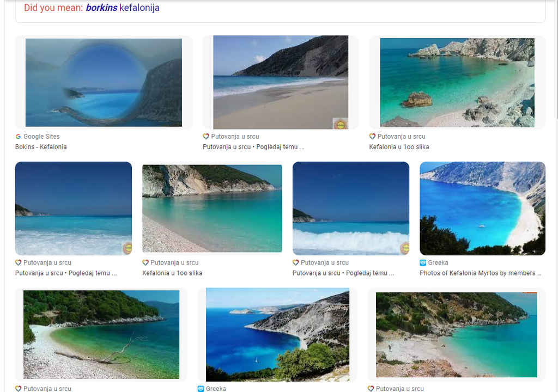Open the gentle surf photo under Bokins - Kefalonia
Screen dimensions: 558x392
[74, 209]
